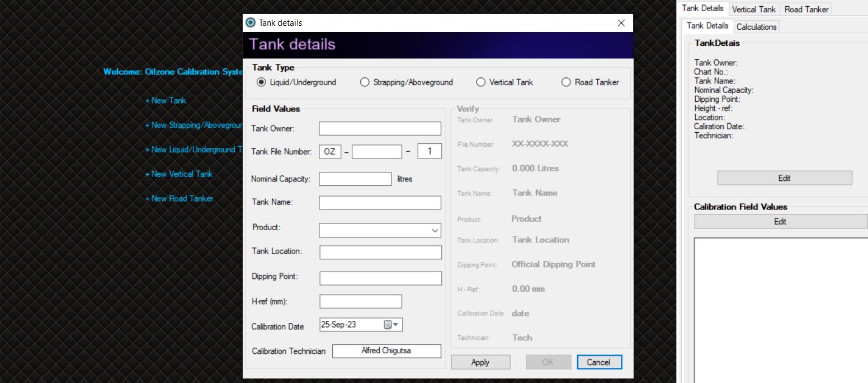Image resolution: width=868 pixels, height=383 pixels.
Task: Switch to the top-level Tank Details tab
Action: click(703, 8)
